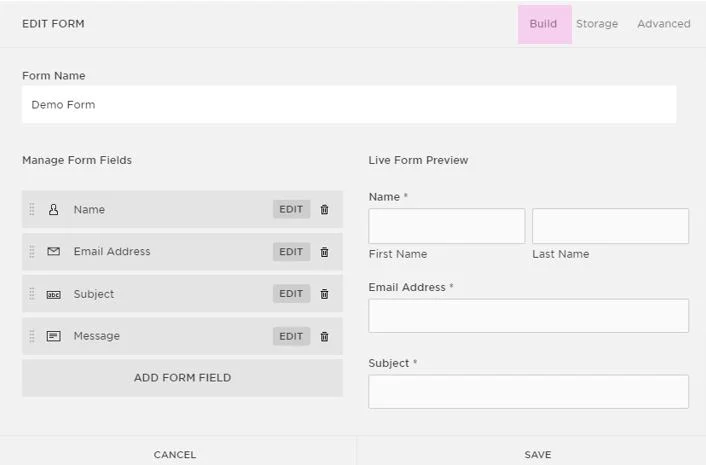The image size is (706, 465).
Task: Switch to the Build tab
Action: tap(544, 24)
